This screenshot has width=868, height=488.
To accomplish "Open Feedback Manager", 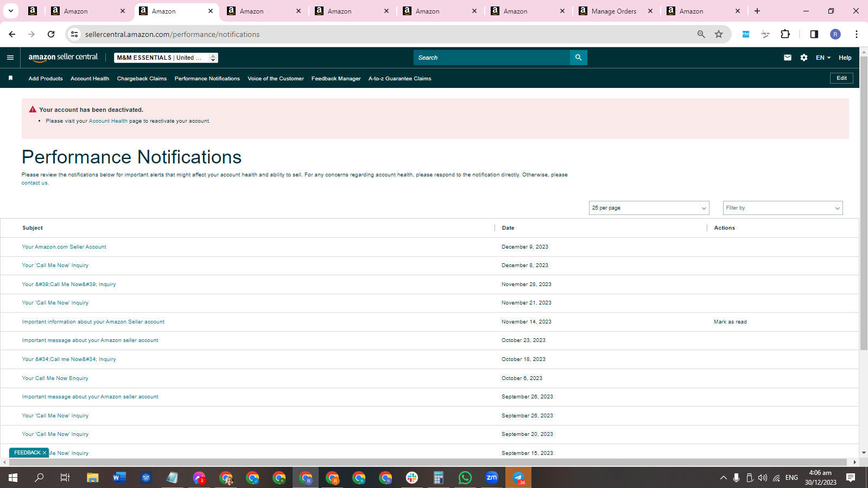I will pos(336,79).
